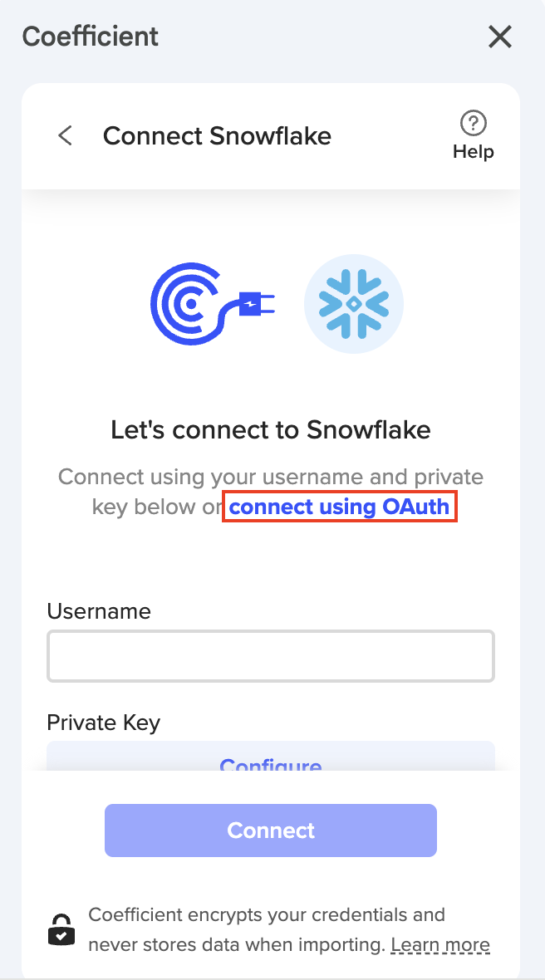The width and height of the screenshot is (545, 980).
Task: Click the Connect Snowflake header title
Action: click(217, 135)
